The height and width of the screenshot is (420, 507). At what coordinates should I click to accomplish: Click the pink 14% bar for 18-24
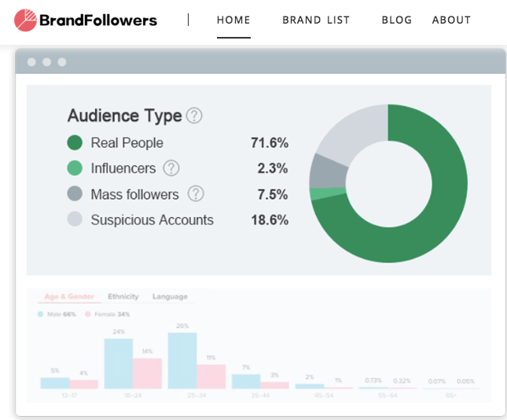148,374
